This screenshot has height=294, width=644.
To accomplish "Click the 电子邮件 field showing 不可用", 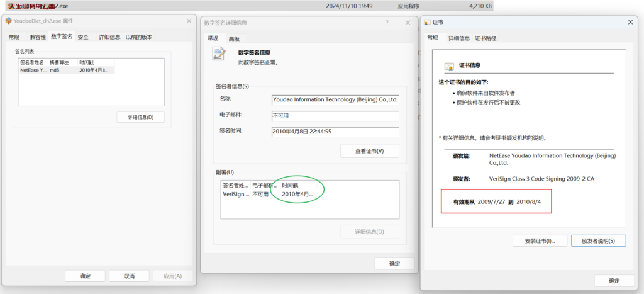I will pos(335,116).
